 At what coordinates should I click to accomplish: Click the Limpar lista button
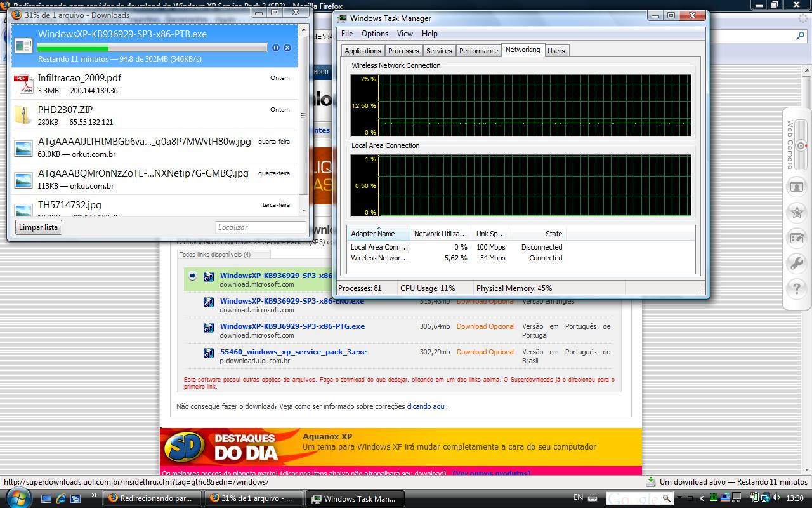click(38, 227)
